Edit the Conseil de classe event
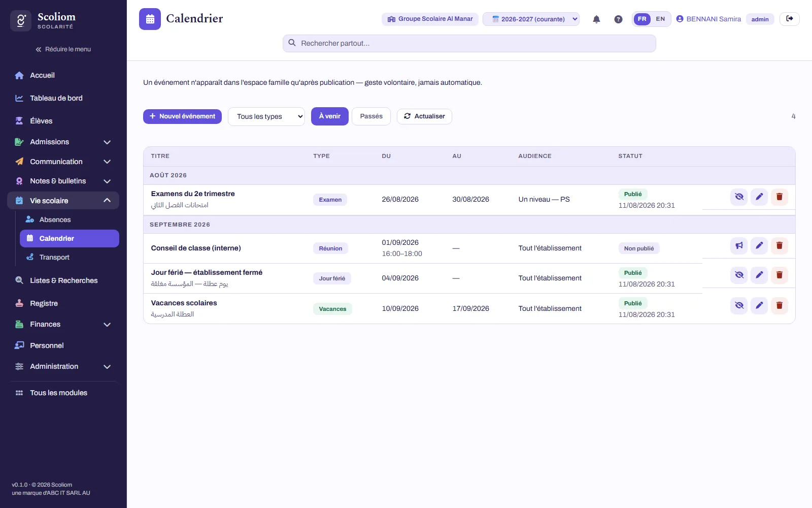The image size is (812, 508). (x=759, y=245)
